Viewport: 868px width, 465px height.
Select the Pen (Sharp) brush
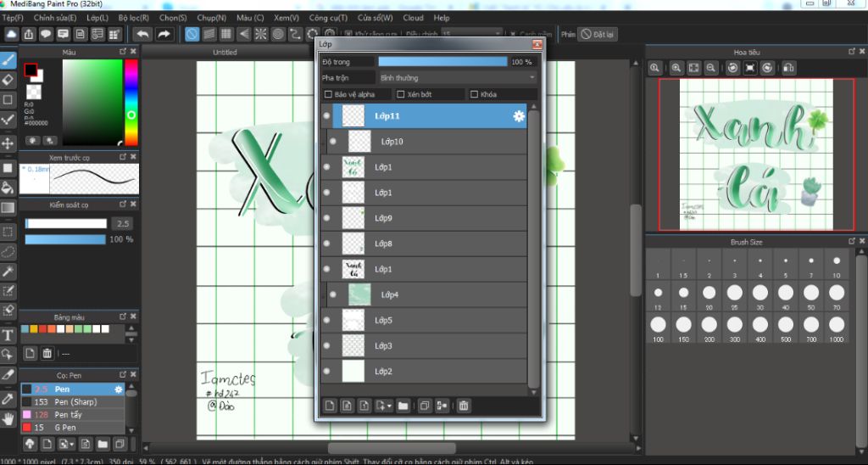point(73,402)
